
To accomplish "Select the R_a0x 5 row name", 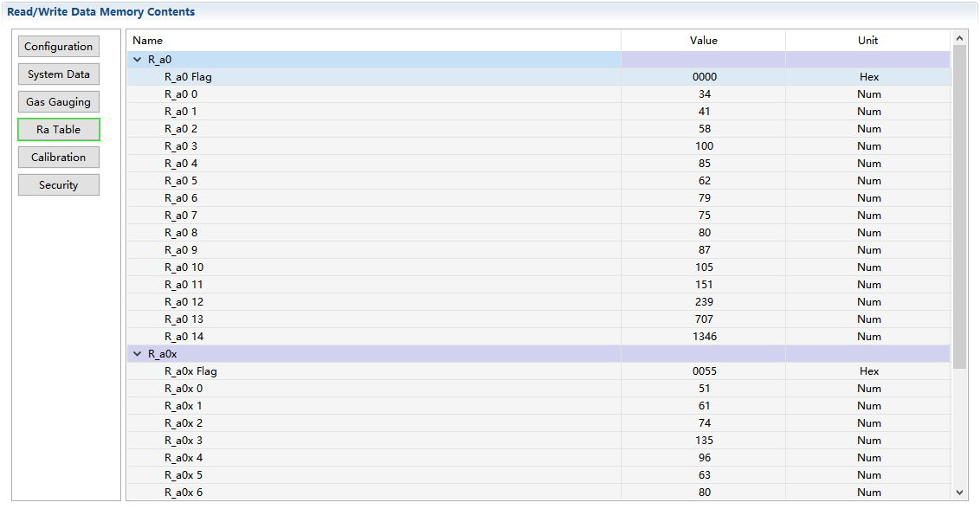I will (x=184, y=475).
